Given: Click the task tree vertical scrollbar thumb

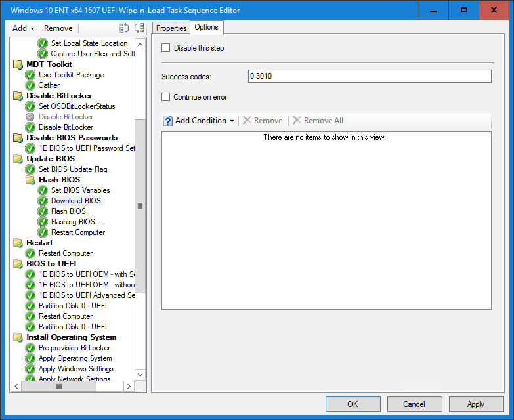Looking at the screenshot, I should click(140, 206).
